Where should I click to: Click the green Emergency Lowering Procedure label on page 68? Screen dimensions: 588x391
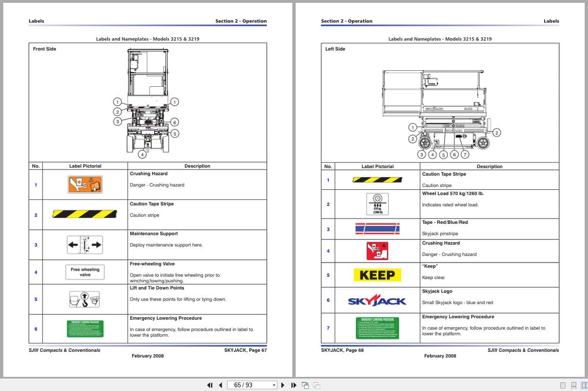click(x=377, y=327)
